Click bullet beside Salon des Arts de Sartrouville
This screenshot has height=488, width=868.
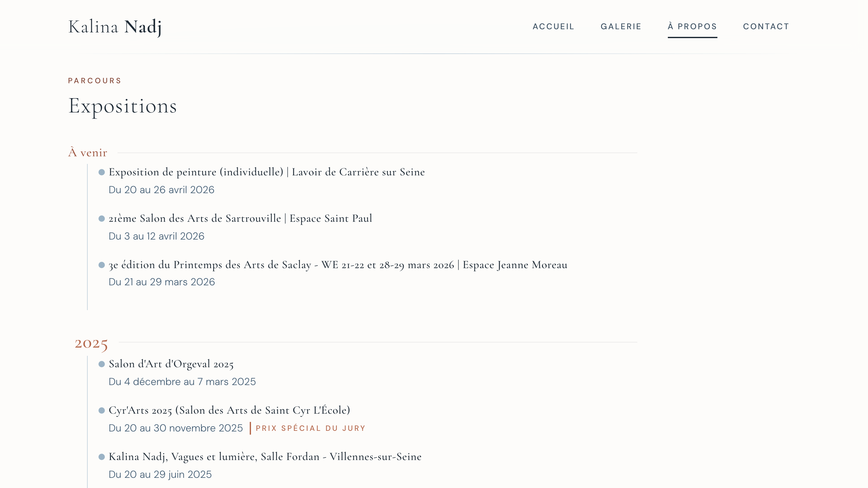(x=101, y=219)
